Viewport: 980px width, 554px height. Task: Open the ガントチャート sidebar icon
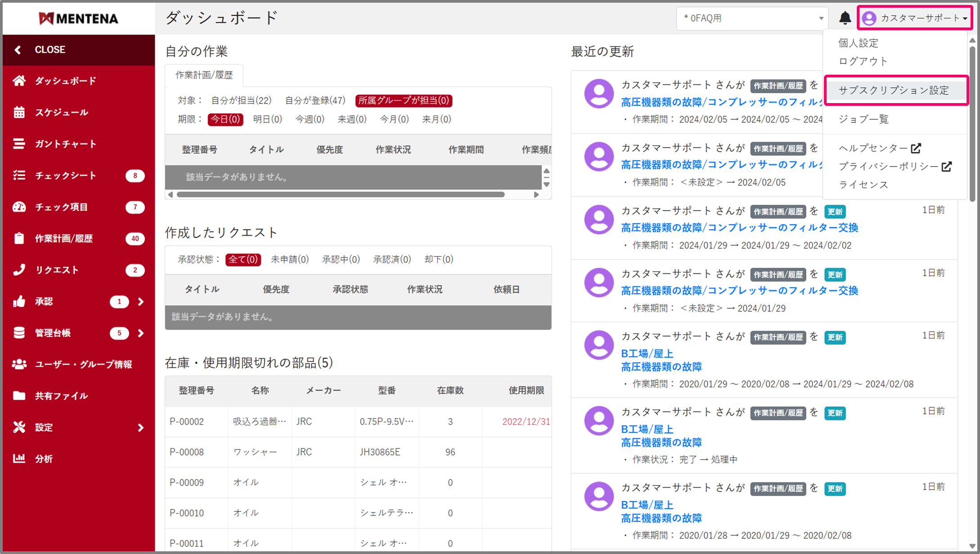[19, 144]
